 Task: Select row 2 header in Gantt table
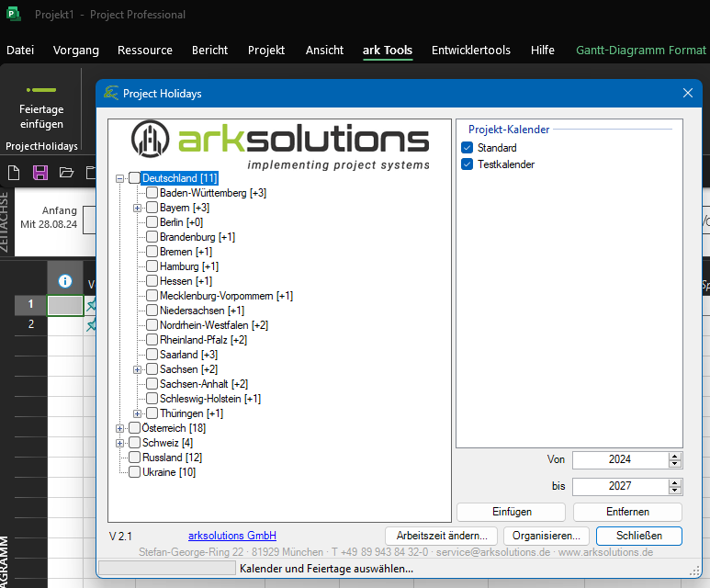pos(31,325)
